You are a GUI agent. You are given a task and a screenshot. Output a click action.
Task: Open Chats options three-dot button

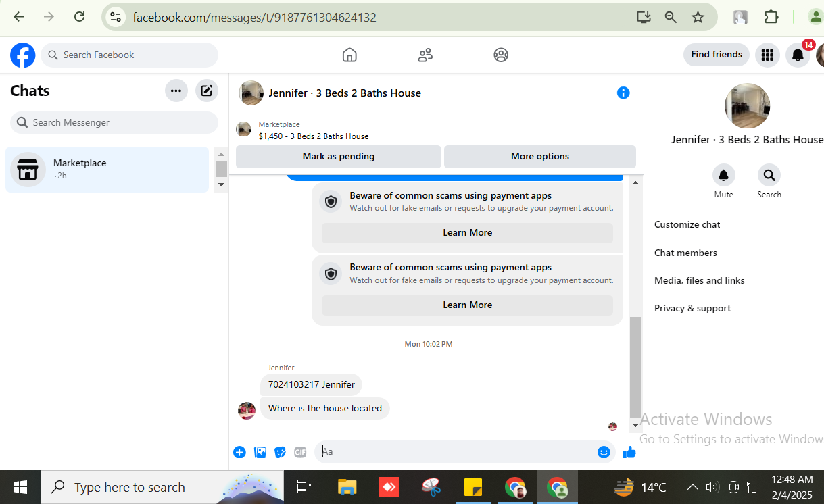click(x=176, y=91)
